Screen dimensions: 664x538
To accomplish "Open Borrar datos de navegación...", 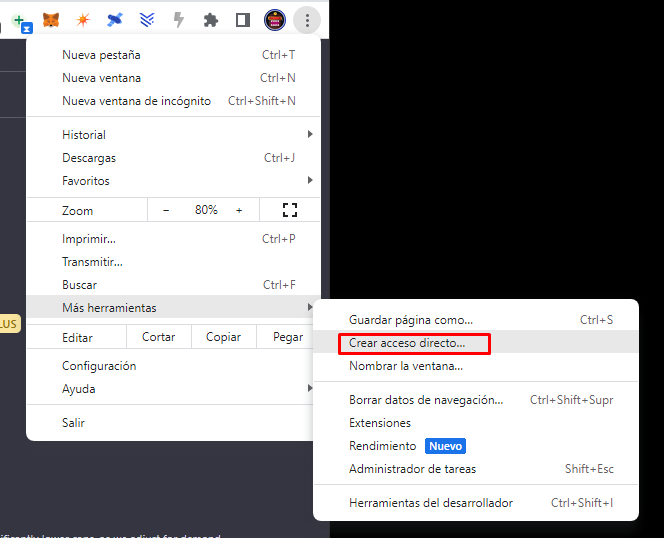I will (476, 400).
